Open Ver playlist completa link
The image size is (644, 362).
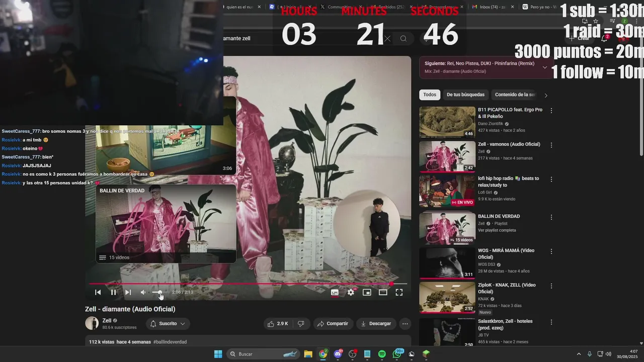497,230
